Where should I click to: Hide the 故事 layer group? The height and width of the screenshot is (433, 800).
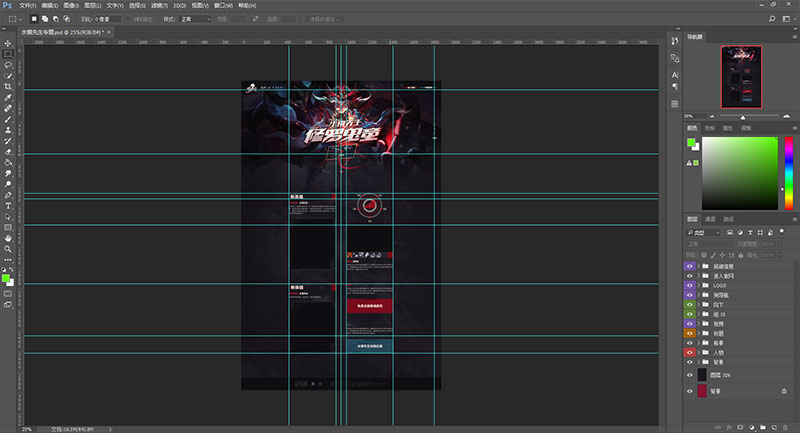tap(689, 343)
